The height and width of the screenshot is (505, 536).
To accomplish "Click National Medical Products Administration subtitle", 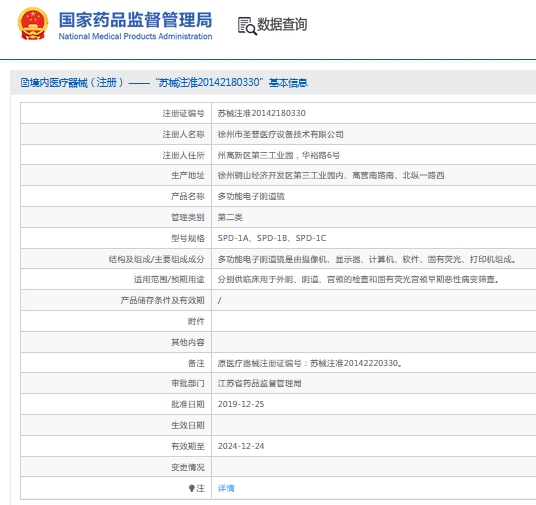I will pos(135,36).
